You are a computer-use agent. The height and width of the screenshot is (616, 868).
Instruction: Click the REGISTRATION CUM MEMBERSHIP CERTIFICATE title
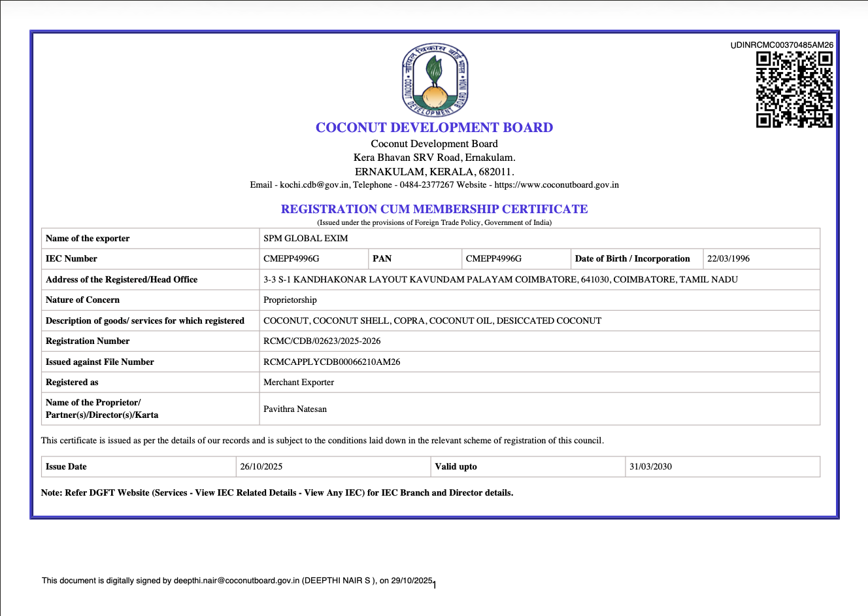point(434,209)
